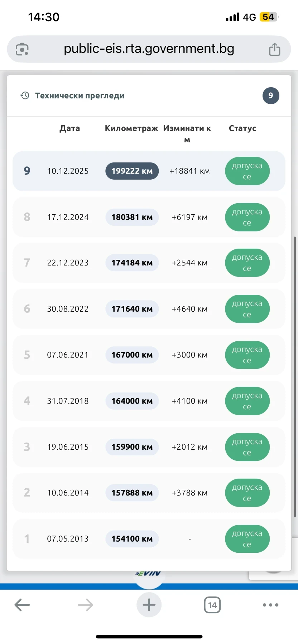Tap the 171640 км mileage badge
Viewport: 298px width, 644px height.
[x=132, y=309]
